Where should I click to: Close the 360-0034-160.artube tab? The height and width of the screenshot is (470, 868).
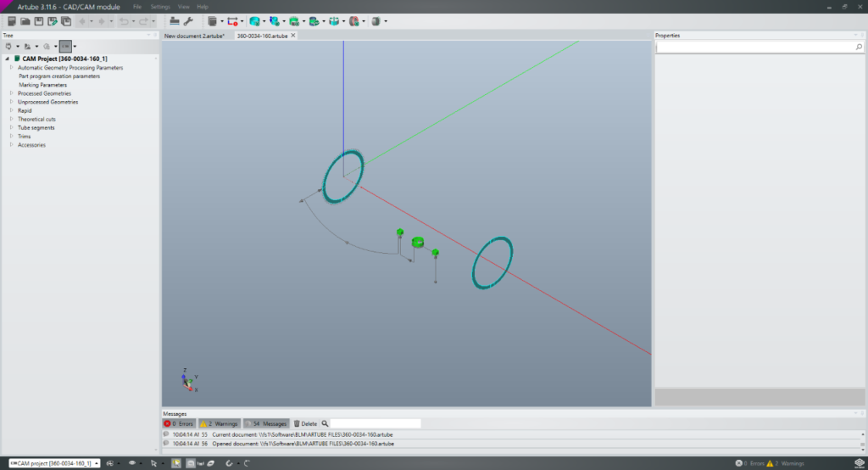tap(293, 36)
